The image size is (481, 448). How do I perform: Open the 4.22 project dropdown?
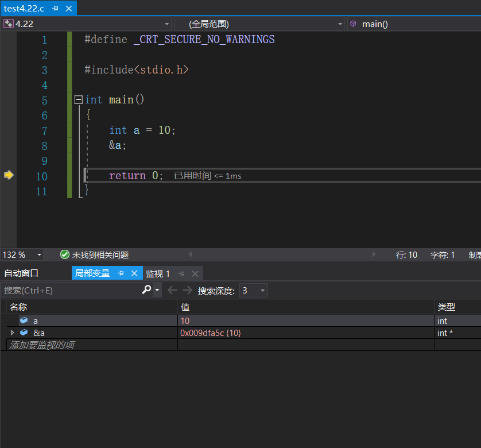(167, 24)
